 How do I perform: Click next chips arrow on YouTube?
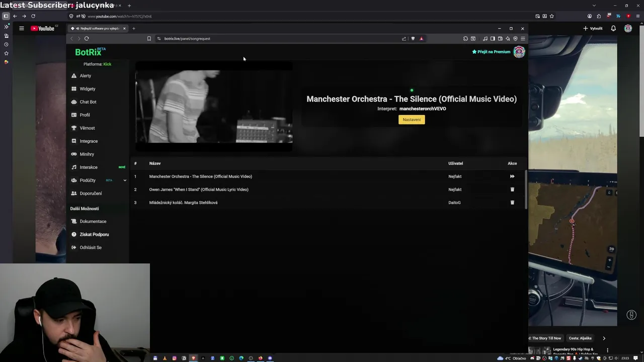point(604,338)
